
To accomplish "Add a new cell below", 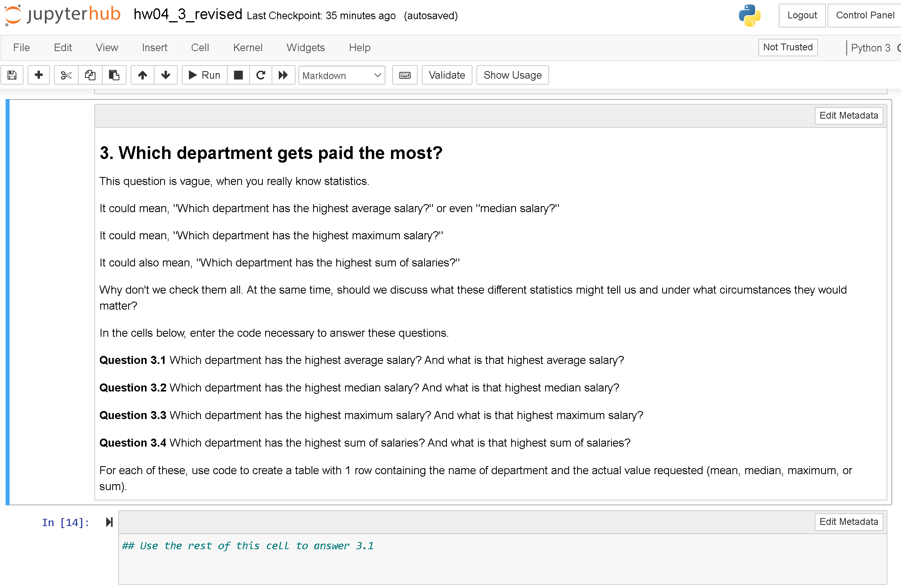I will 38,75.
